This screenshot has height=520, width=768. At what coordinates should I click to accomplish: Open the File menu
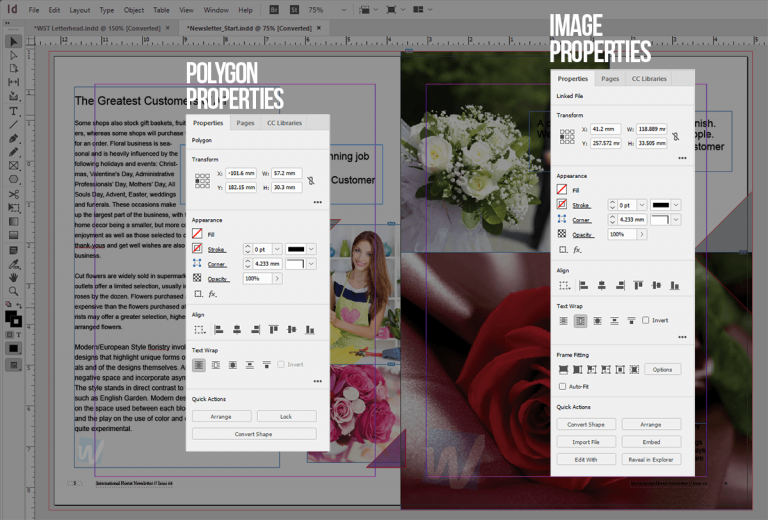coord(34,10)
